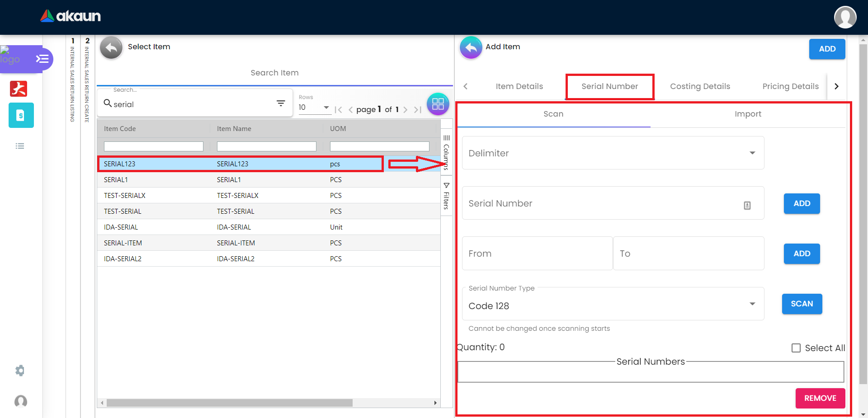The width and height of the screenshot is (868, 418).
Task: Open the search filter options icon
Action: pos(281,103)
